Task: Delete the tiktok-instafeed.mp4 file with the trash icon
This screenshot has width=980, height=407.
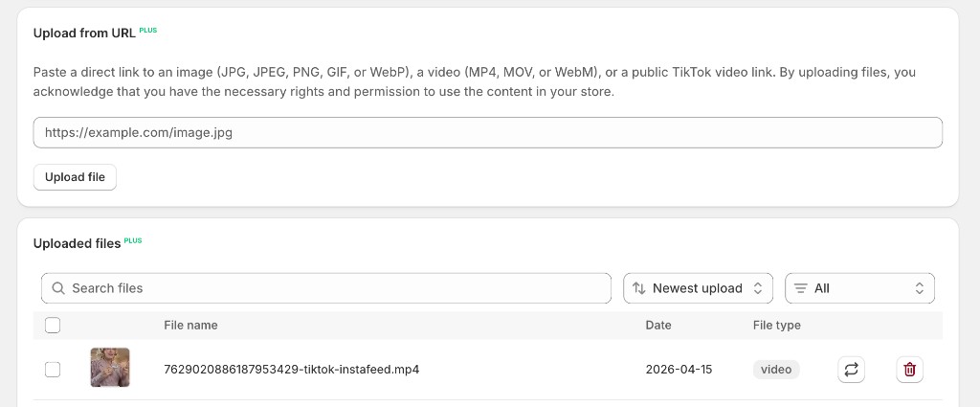Action: (x=909, y=370)
